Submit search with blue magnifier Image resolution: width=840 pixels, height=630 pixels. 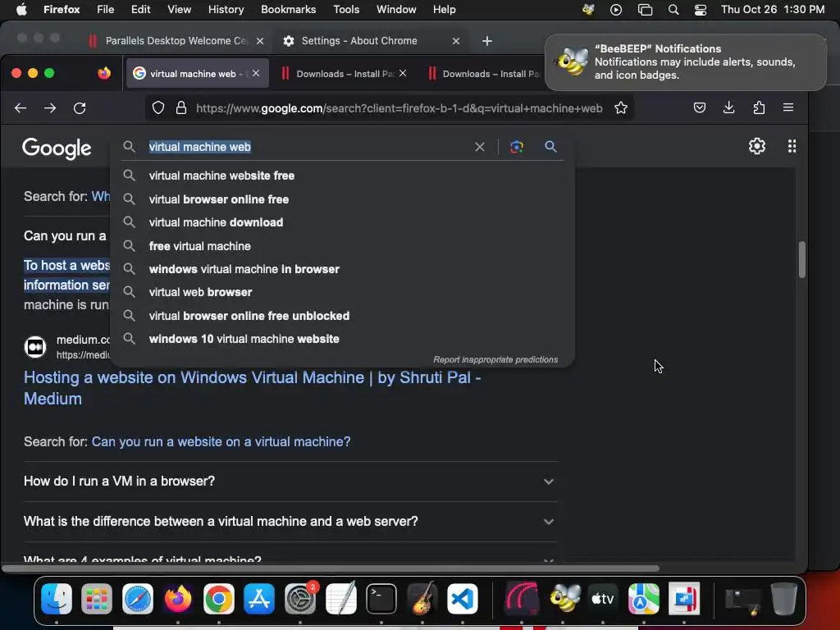click(x=550, y=146)
